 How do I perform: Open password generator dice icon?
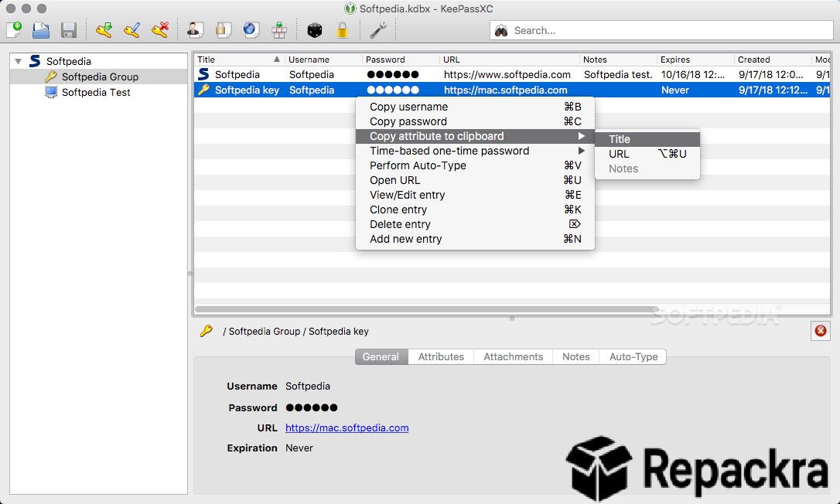(x=315, y=30)
